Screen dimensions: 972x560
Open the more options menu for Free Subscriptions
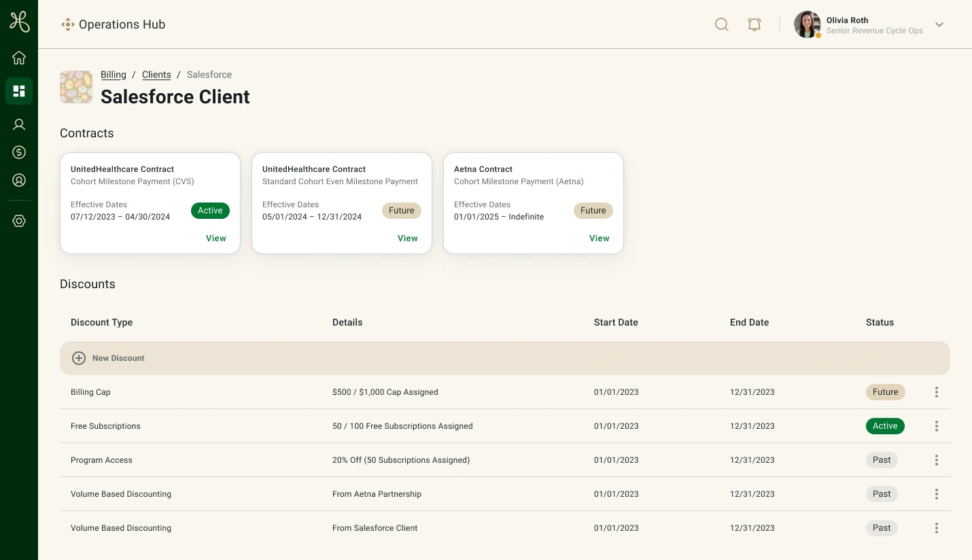coord(937,426)
